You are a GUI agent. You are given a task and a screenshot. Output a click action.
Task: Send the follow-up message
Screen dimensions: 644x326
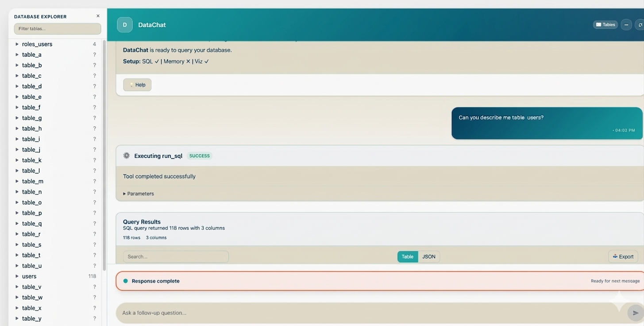click(x=636, y=313)
